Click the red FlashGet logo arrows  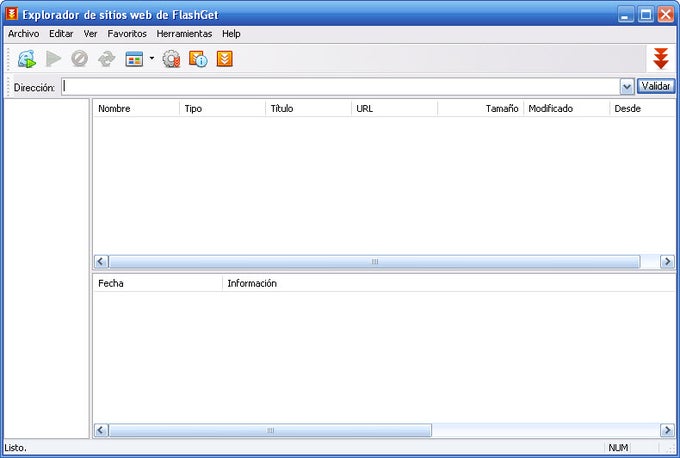point(660,59)
